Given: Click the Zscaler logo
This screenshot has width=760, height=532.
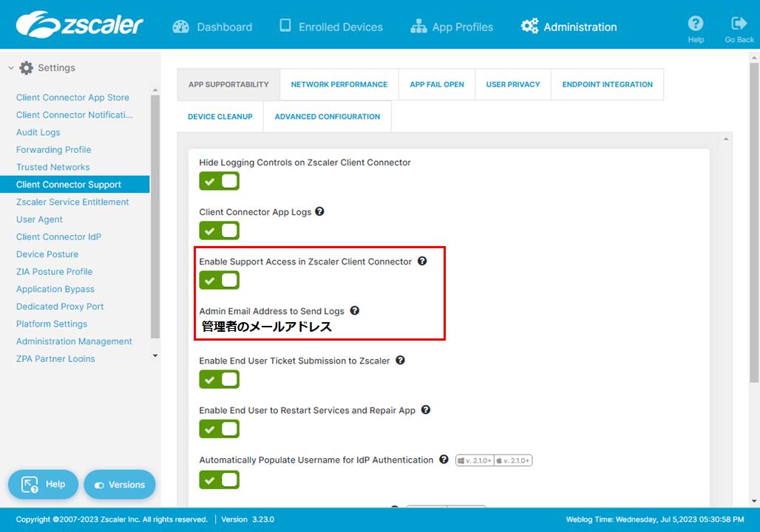Looking at the screenshot, I should (x=80, y=24).
